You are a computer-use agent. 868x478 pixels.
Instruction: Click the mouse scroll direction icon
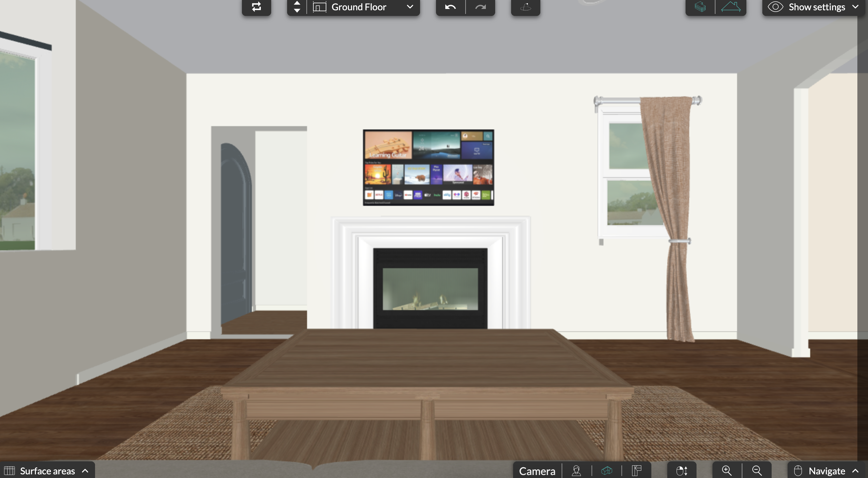tap(682, 471)
